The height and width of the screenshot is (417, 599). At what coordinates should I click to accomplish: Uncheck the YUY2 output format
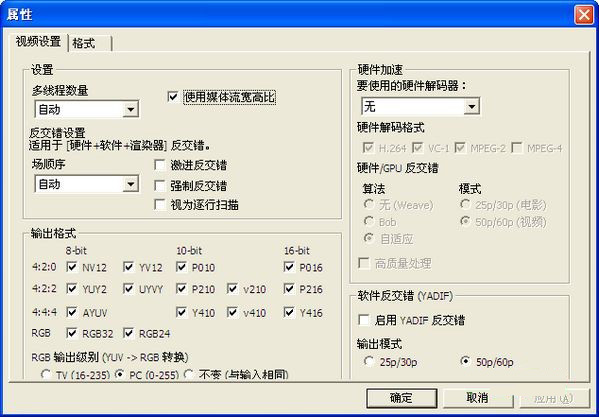[72, 289]
